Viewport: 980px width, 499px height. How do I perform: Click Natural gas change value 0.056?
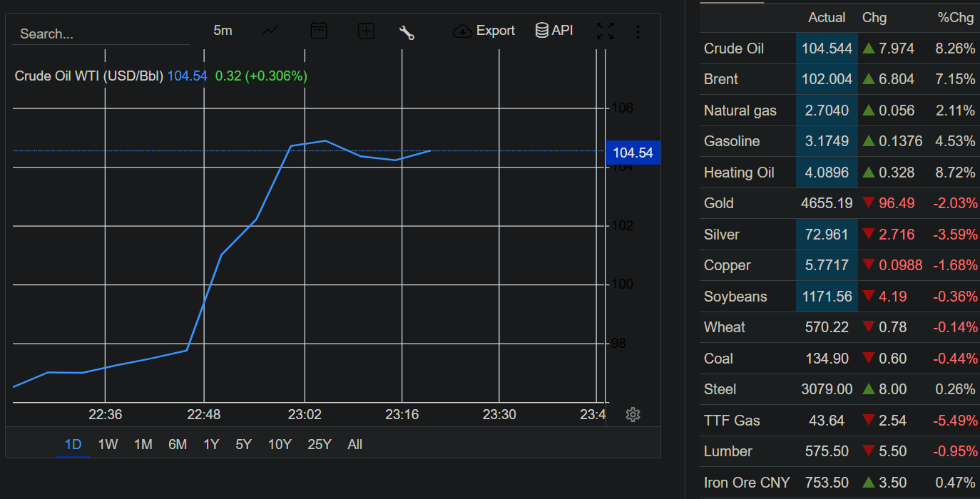(896, 110)
